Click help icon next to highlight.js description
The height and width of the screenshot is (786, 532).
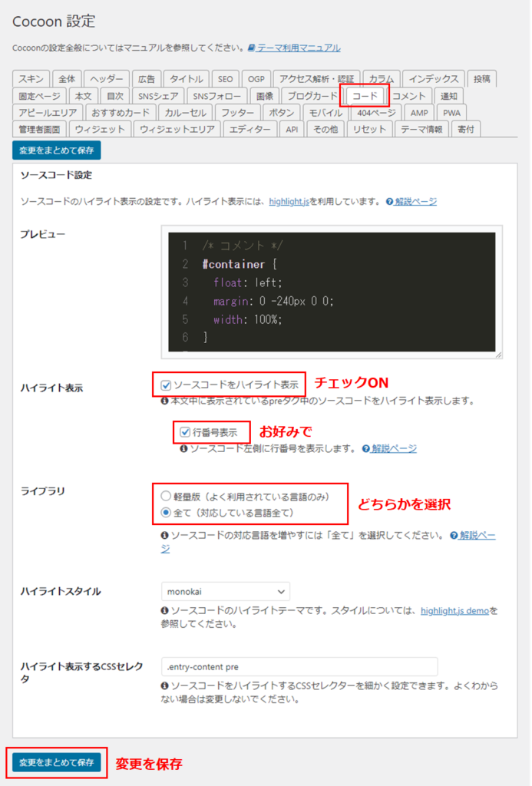click(x=390, y=202)
